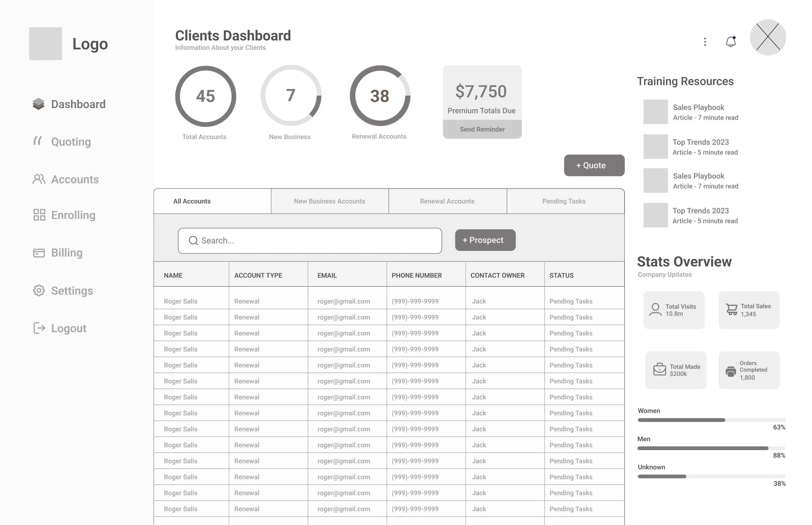
Task: Open the three-dot more options menu
Action: [705, 42]
